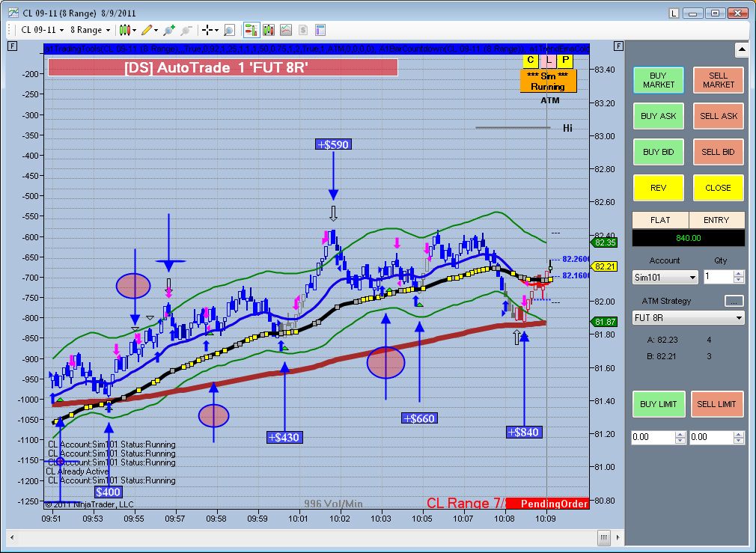Increase the Qty value with stepper

tap(739, 274)
